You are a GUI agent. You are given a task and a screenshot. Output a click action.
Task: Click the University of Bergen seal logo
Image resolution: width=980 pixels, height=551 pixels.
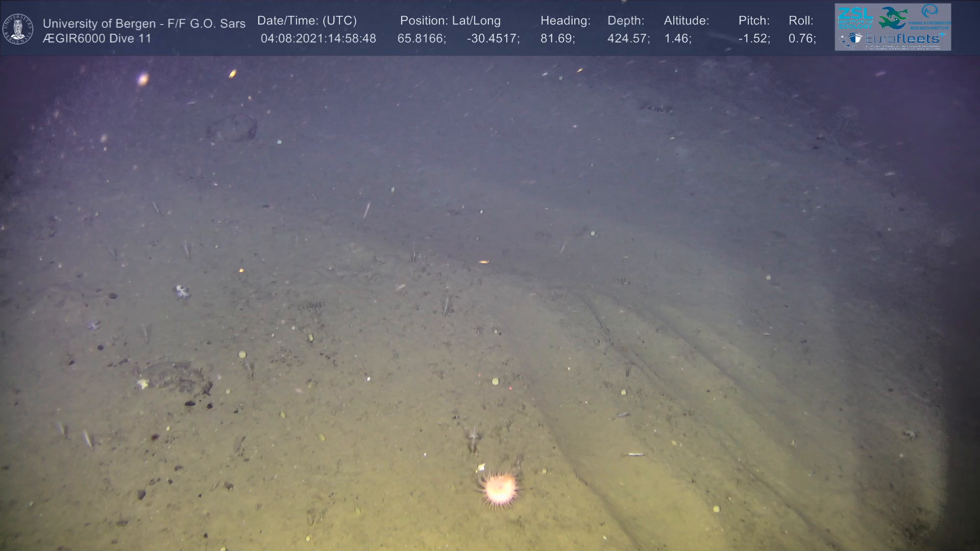tap(18, 29)
